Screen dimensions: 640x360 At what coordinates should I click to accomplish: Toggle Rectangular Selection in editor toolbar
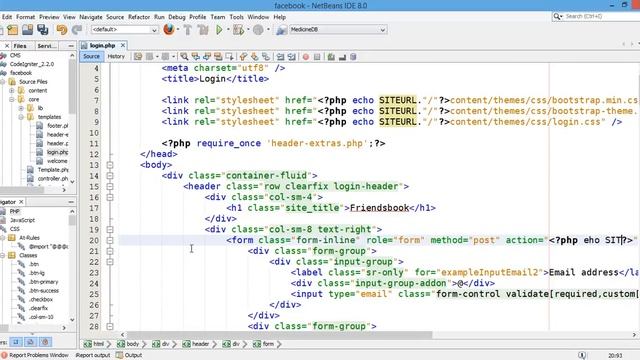(x=229, y=57)
